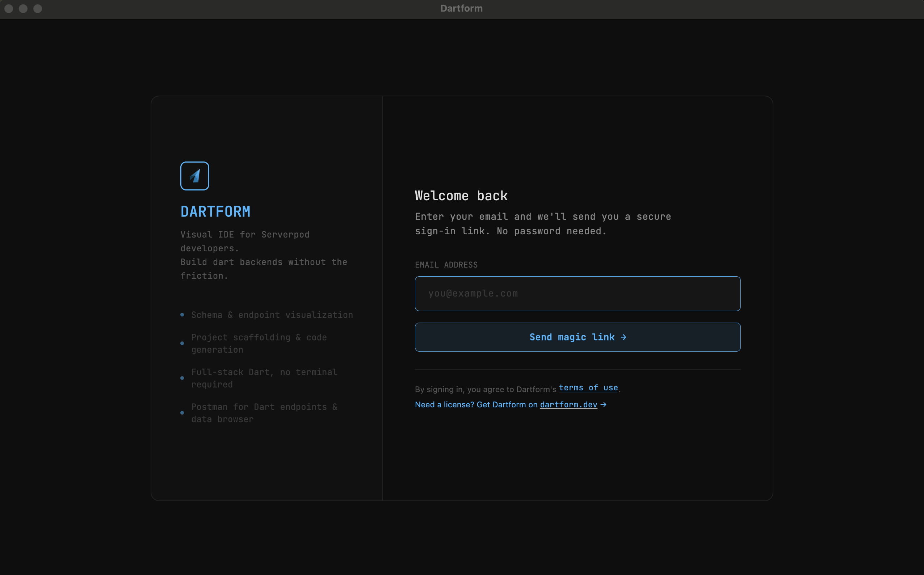Click the bullet icon beside Postman for Dart endpoints
This screenshot has width=924, height=575.
tap(182, 413)
